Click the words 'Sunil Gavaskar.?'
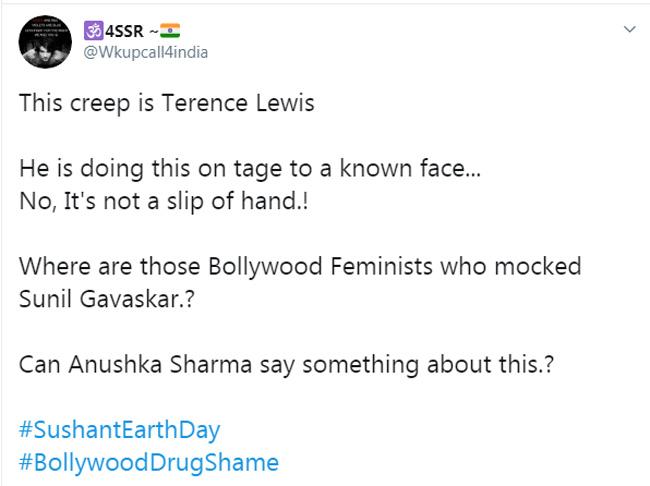650x486 pixels. pos(100,301)
